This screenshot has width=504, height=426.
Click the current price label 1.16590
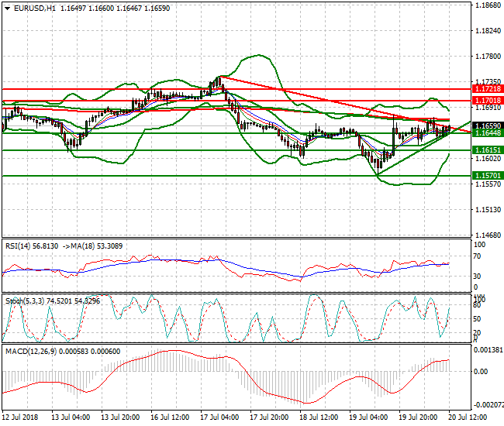pos(488,125)
